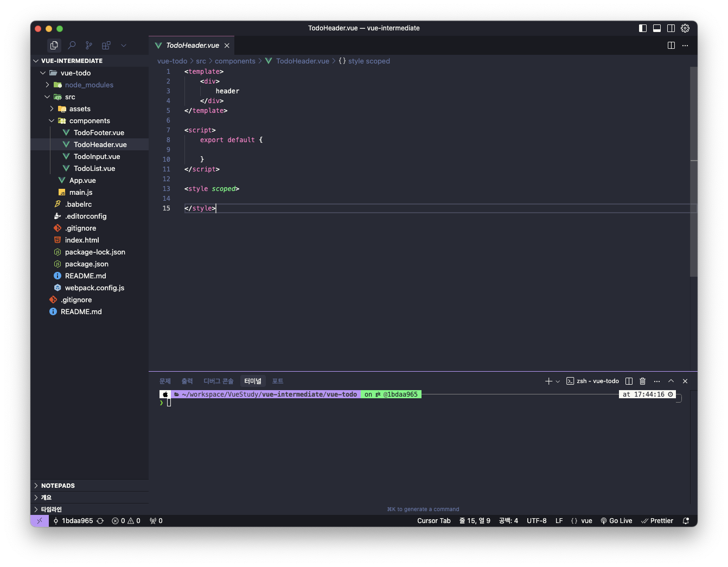Switch to the 터미널 terminal tab
Image resolution: width=728 pixels, height=567 pixels.
tap(253, 381)
